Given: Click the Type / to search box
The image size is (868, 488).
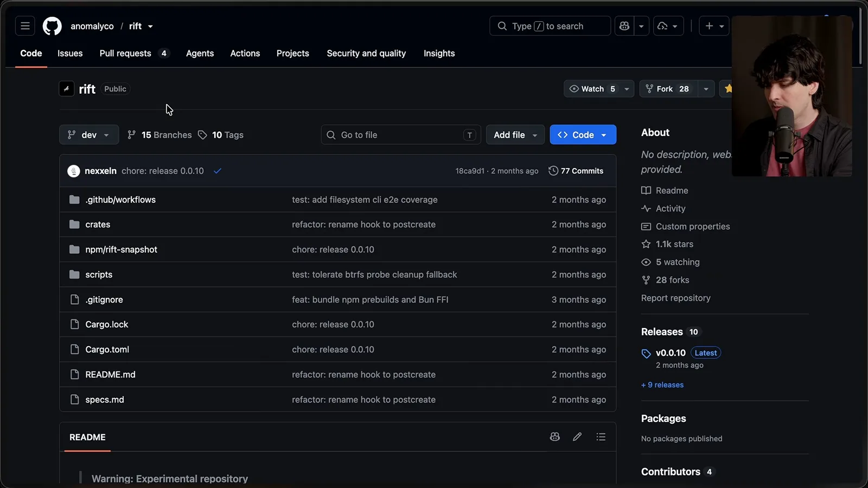Looking at the screenshot, I should coord(550,26).
